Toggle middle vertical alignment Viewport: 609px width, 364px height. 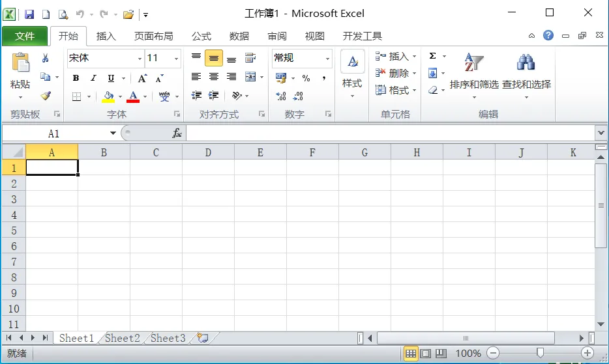click(x=214, y=58)
